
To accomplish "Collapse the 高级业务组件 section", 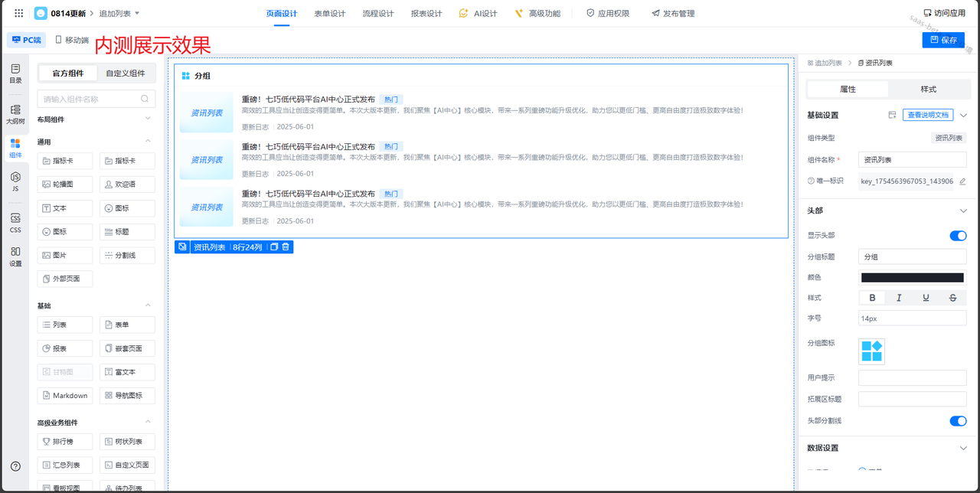I will (x=148, y=422).
